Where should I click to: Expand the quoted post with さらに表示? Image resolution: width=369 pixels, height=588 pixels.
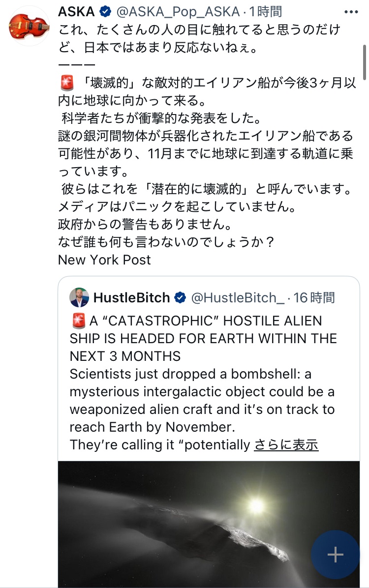pyautogui.click(x=286, y=445)
